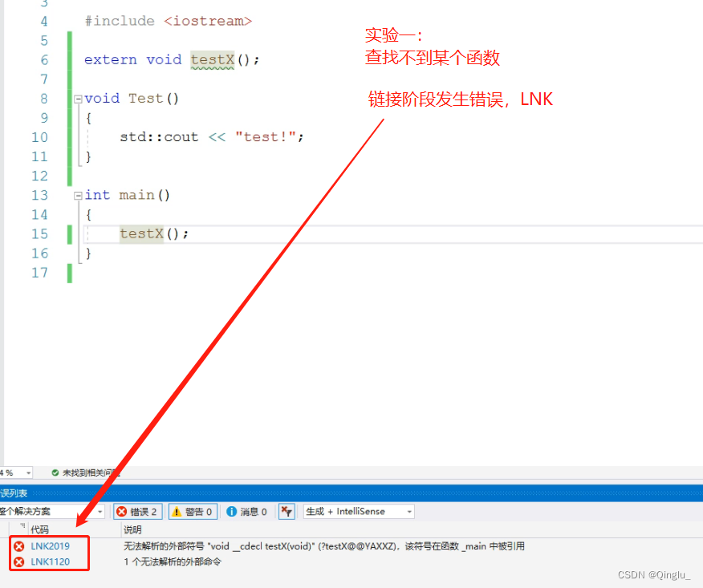Toggle the 警告 0 warnings filter button

193,511
